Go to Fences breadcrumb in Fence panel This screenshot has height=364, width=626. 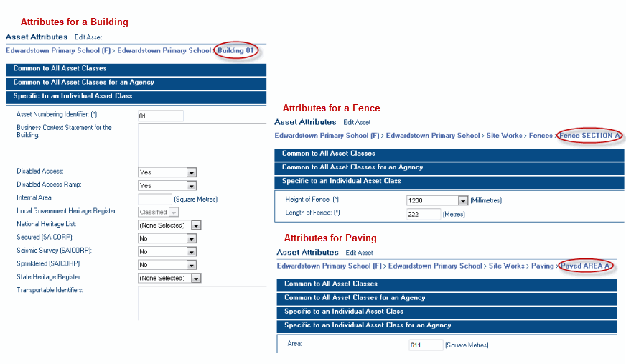pos(541,136)
